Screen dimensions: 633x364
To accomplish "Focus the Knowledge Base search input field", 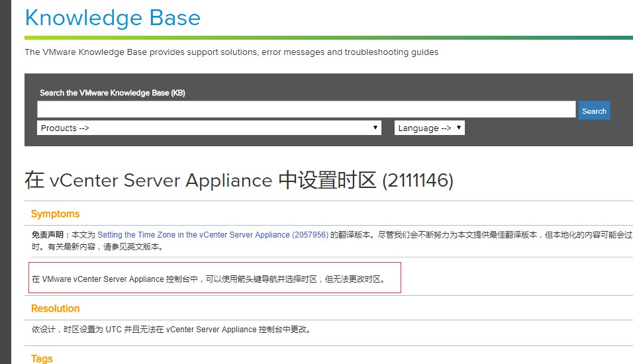I will point(306,109).
